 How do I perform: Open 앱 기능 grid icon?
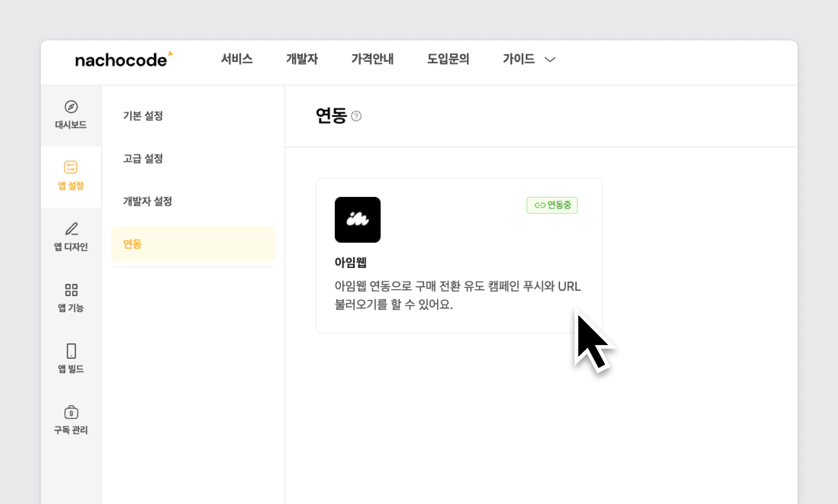(x=71, y=290)
